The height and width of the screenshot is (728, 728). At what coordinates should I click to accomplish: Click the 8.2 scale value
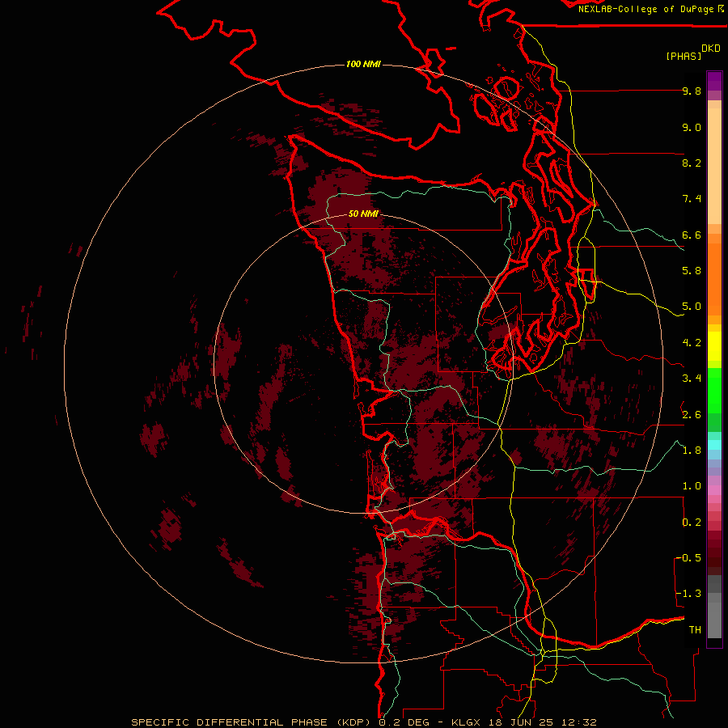692,163
